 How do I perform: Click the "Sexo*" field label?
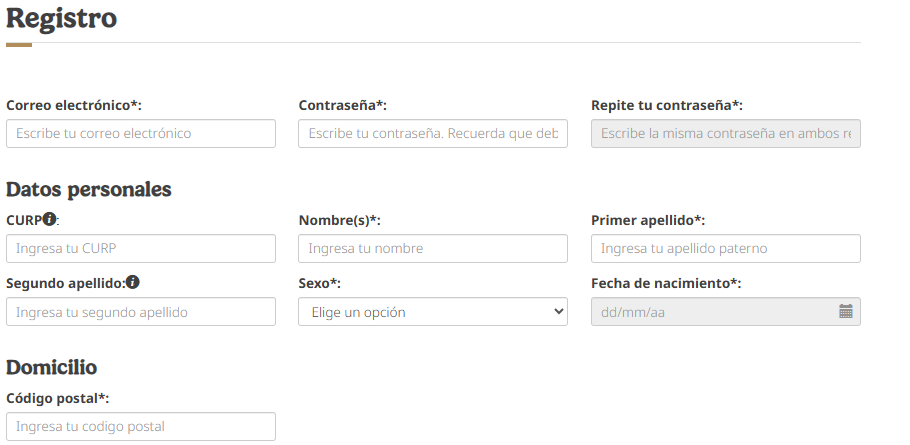(x=319, y=283)
